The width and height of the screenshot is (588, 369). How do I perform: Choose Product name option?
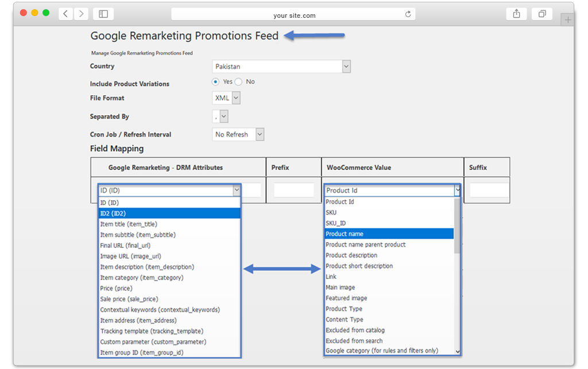[x=389, y=234]
